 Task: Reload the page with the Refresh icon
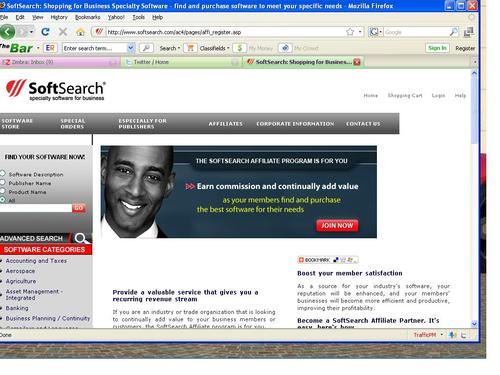click(x=45, y=32)
